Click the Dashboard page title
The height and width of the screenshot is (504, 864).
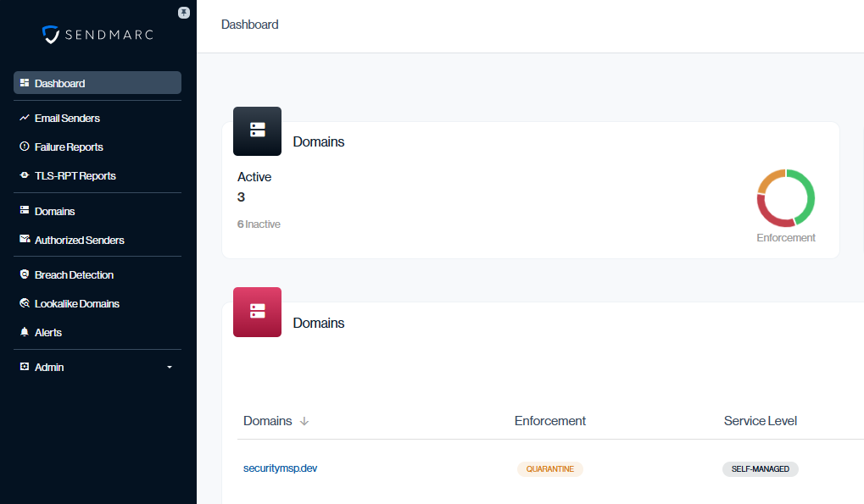coord(249,25)
